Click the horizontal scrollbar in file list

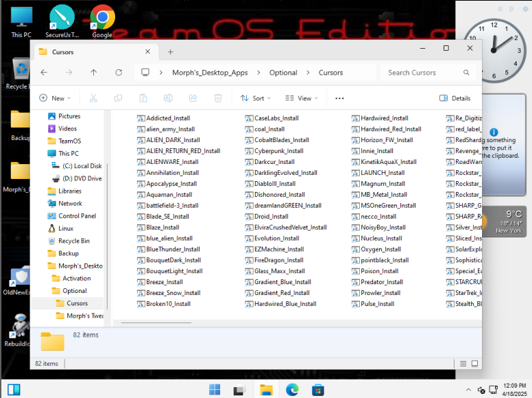click(x=156, y=323)
